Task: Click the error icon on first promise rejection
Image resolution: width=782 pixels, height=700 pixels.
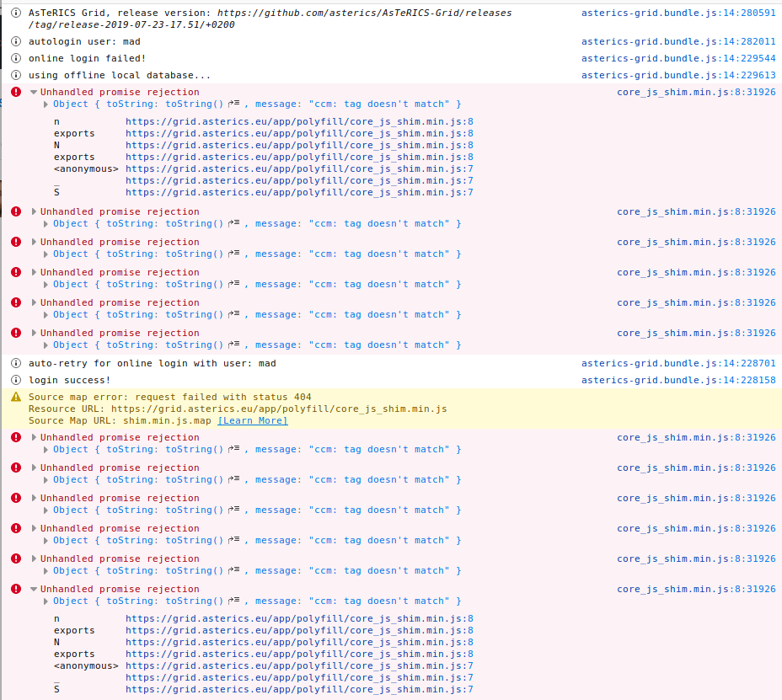Action: 15,93
